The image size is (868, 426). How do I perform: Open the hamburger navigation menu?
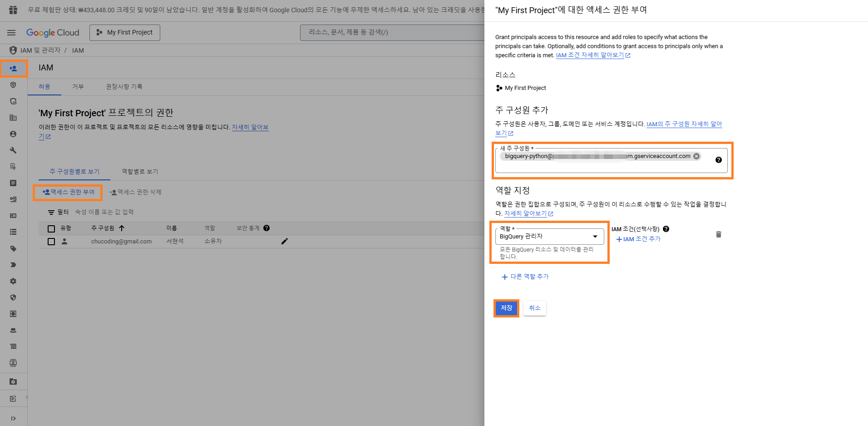[x=11, y=33]
